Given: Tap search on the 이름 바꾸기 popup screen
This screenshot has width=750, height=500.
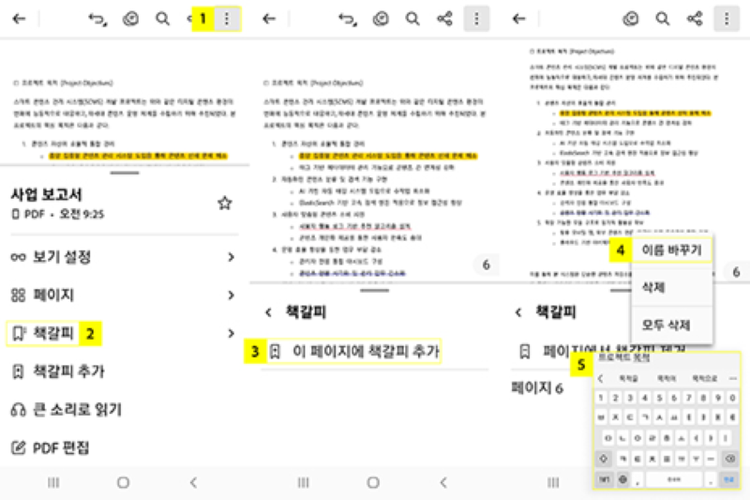Looking at the screenshot, I should 662,19.
